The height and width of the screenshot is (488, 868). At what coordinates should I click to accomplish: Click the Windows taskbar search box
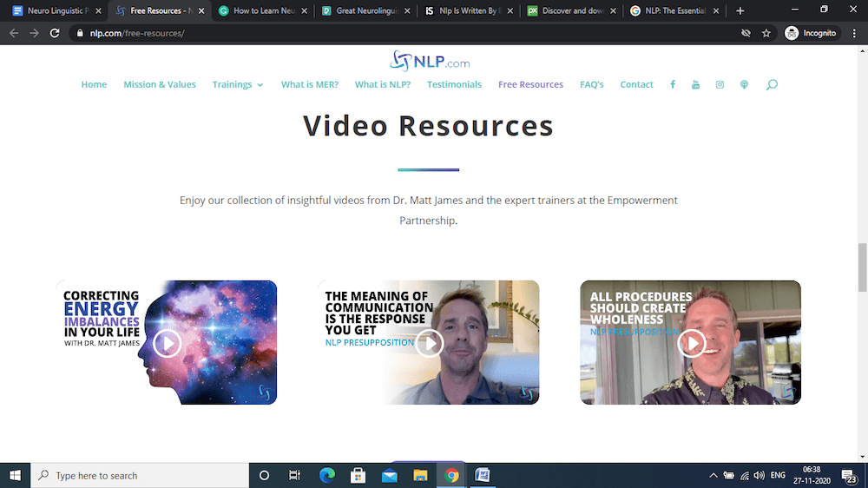(x=140, y=475)
